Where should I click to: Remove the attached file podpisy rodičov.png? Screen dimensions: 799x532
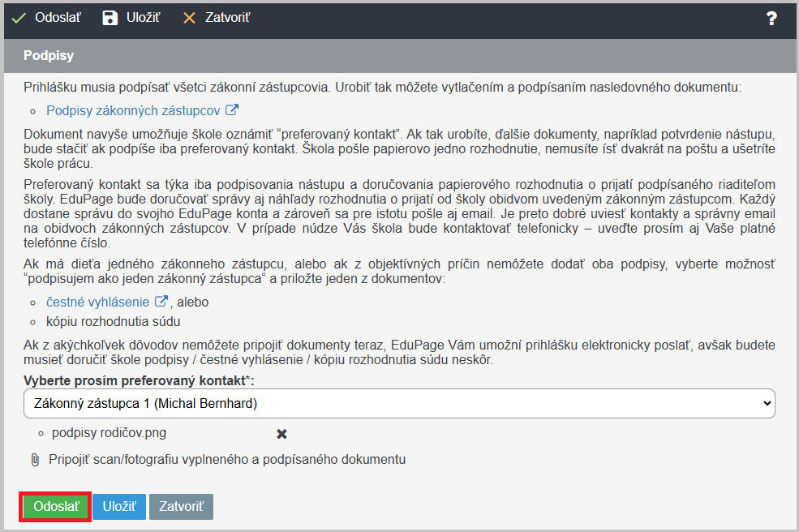point(281,434)
